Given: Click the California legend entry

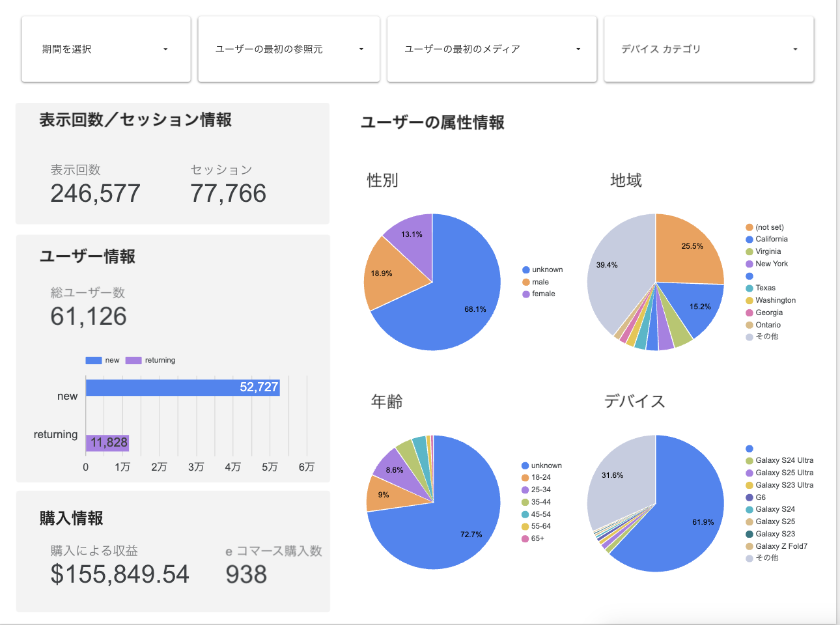Looking at the screenshot, I should tap(766, 239).
